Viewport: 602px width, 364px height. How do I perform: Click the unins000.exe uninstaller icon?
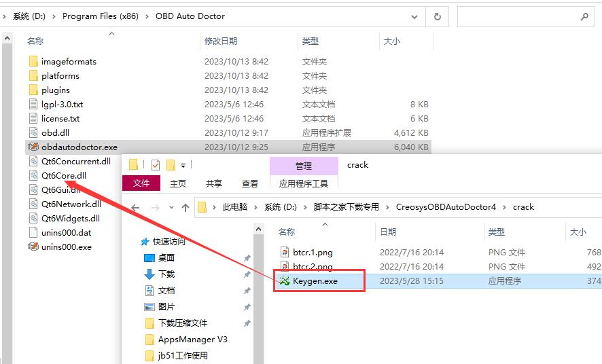[x=33, y=247]
